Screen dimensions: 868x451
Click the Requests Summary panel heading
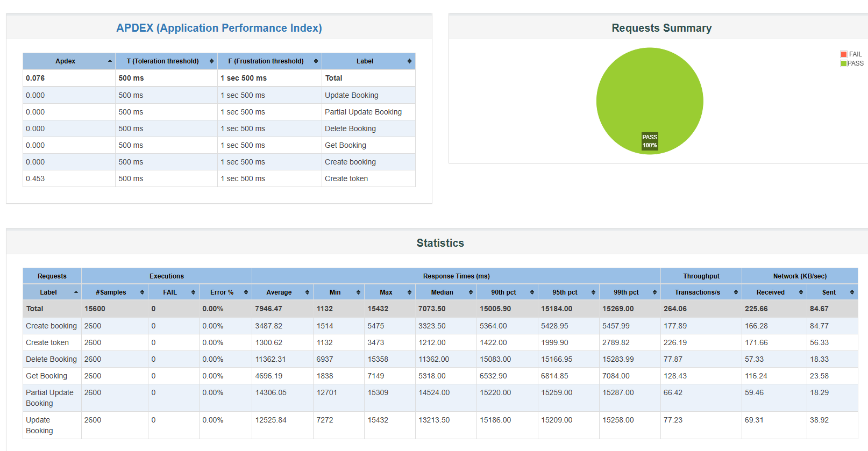tap(661, 28)
